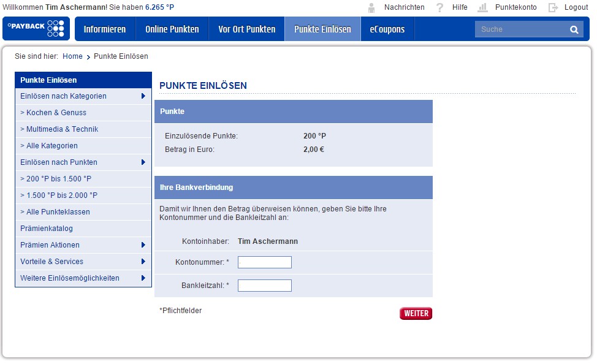Expand Weitere Einlösemöglichkeiten arrow

pyautogui.click(x=143, y=278)
